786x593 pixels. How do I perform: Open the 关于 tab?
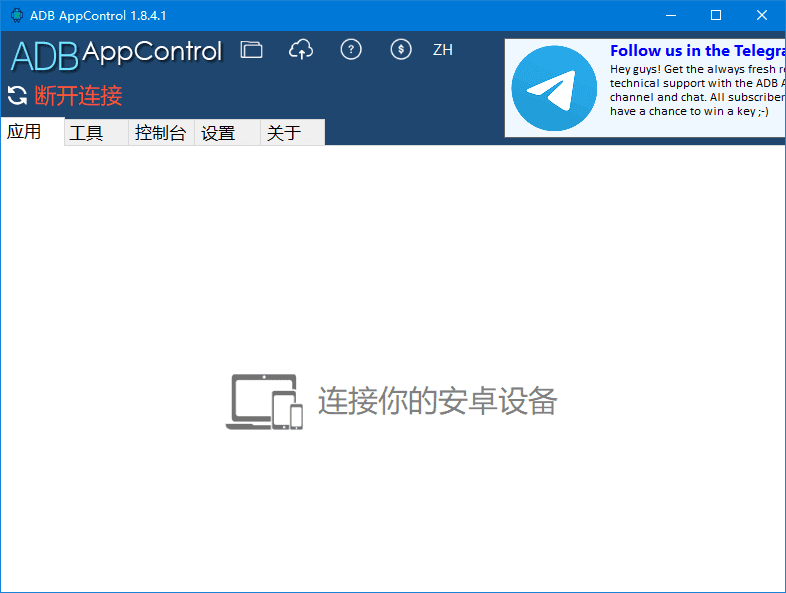pos(292,133)
